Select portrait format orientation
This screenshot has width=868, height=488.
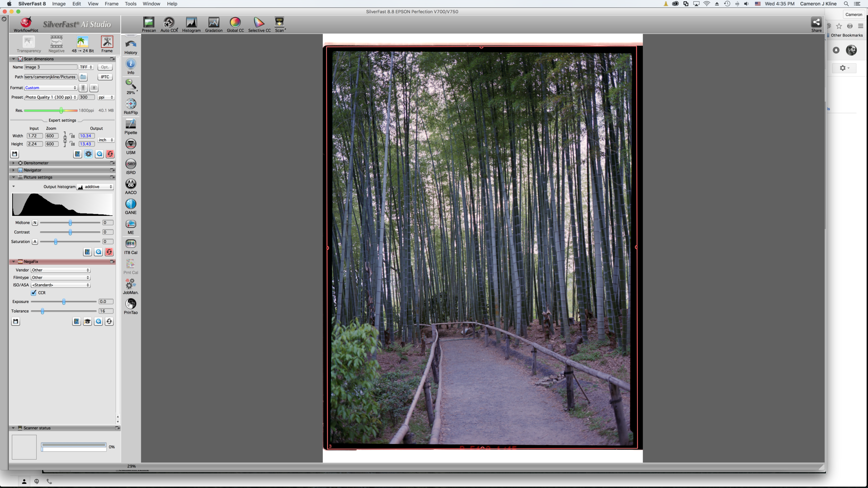[x=83, y=88]
